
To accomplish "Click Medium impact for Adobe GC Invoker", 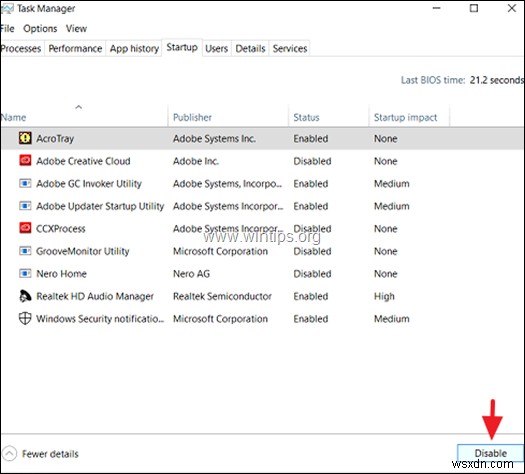I will 392,184.
